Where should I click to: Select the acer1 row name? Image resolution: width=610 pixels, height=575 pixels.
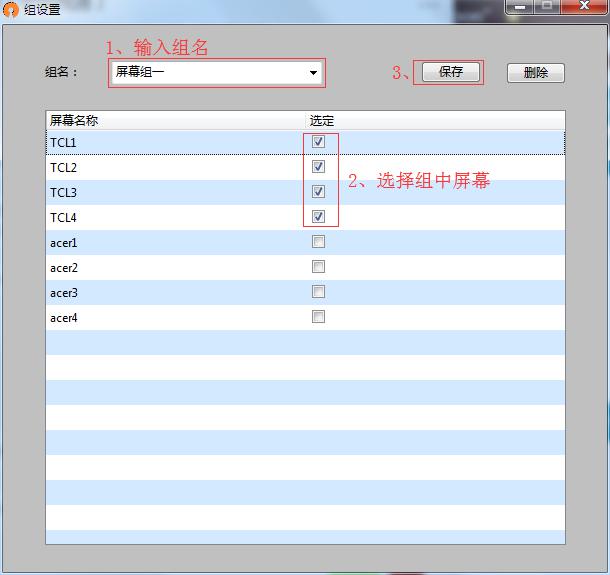click(64, 243)
